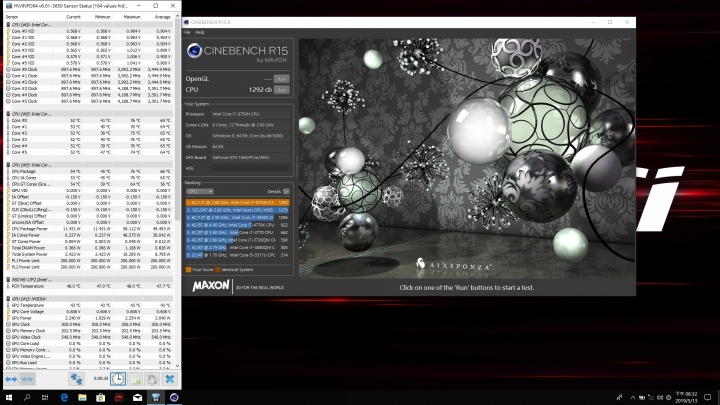Open the Windows Start menu

tap(8, 397)
